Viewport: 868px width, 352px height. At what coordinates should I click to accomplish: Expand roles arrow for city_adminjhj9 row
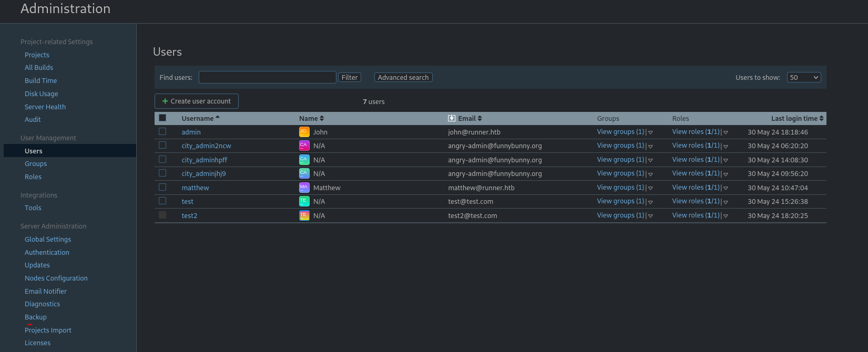726,174
